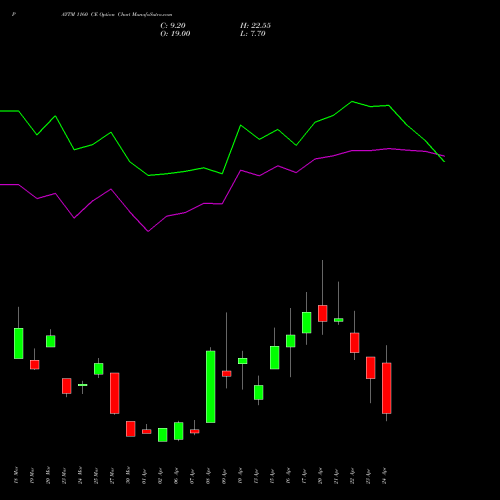Select the '27 Mar' date axis label

coord(112,475)
